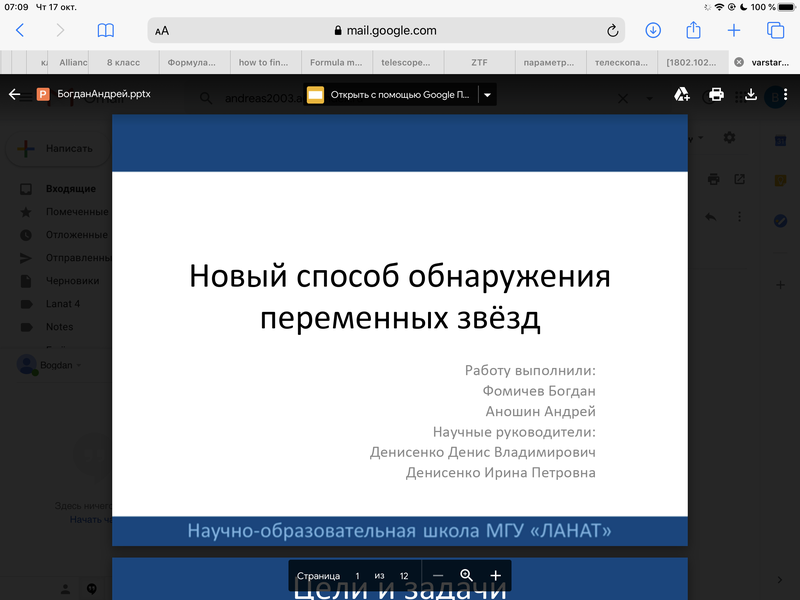Go back from the attachment preview

pos(14,95)
